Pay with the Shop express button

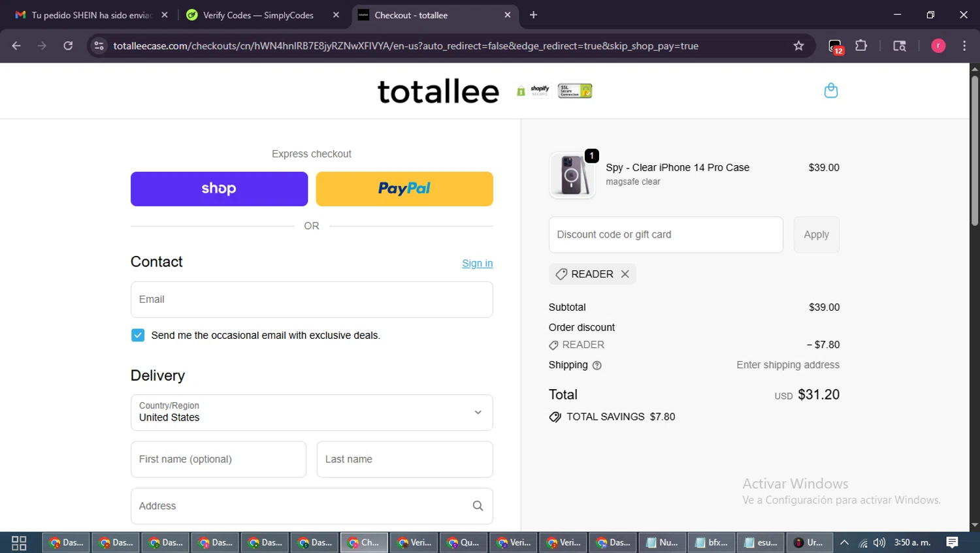tap(219, 189)
